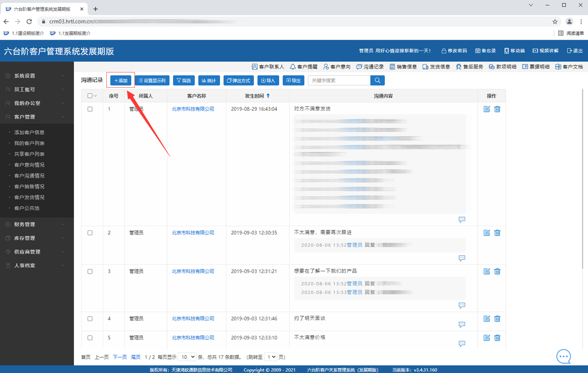588x373 pixels.
Task: Go to 下一页 next page link
Action: [x=120, y=357]
